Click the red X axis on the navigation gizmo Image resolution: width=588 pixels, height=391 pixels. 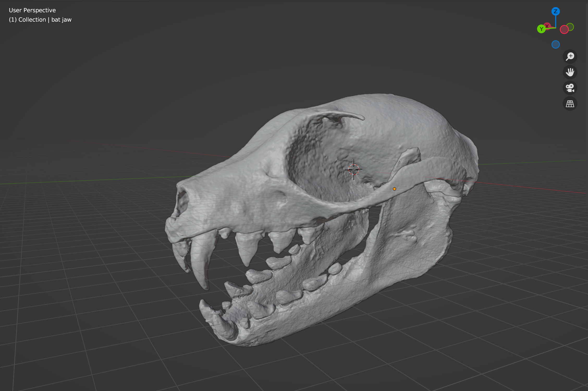547,26
